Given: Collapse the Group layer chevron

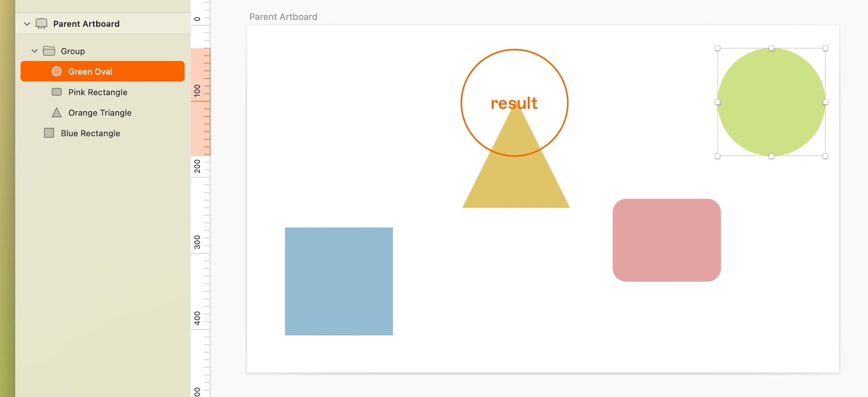Looking at the screenshot, I should (x=34, y=51).
